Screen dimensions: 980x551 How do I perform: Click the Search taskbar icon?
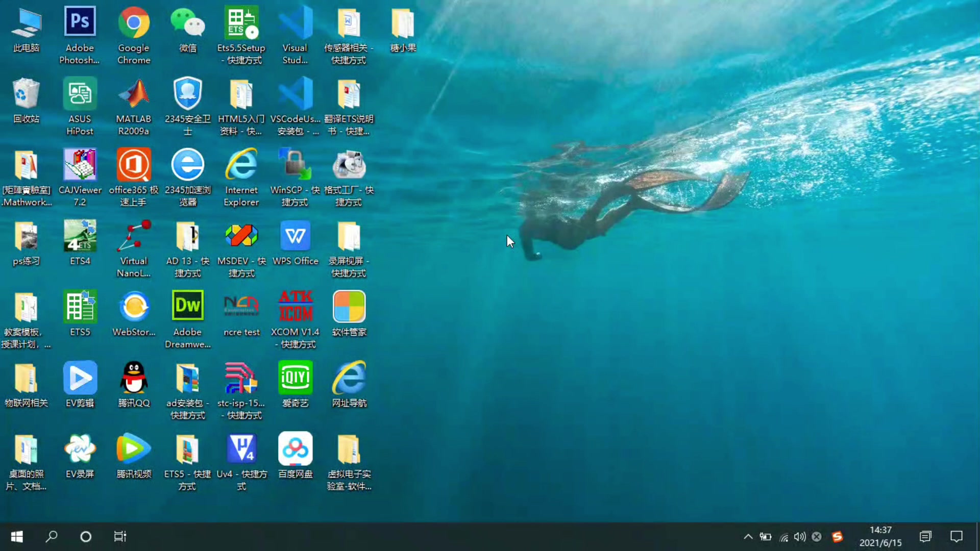52,536
